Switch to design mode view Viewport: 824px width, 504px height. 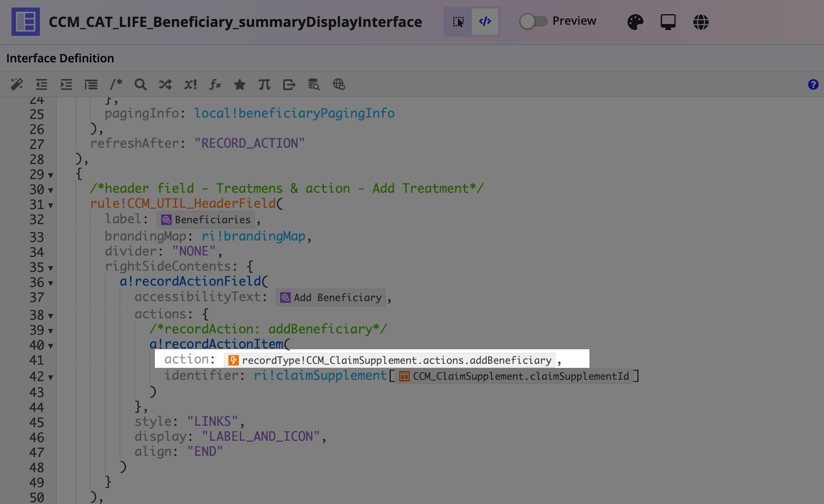[x=458, y=22]
